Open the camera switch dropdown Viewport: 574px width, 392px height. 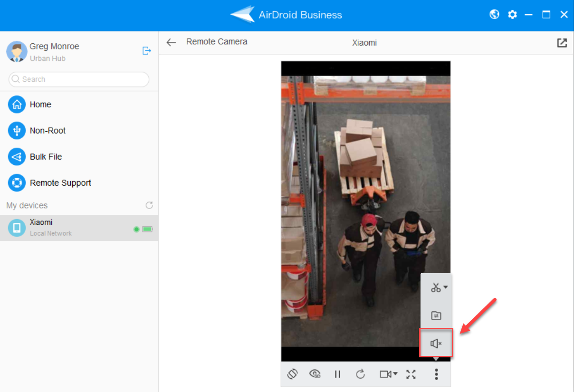(x=388, y=374)
